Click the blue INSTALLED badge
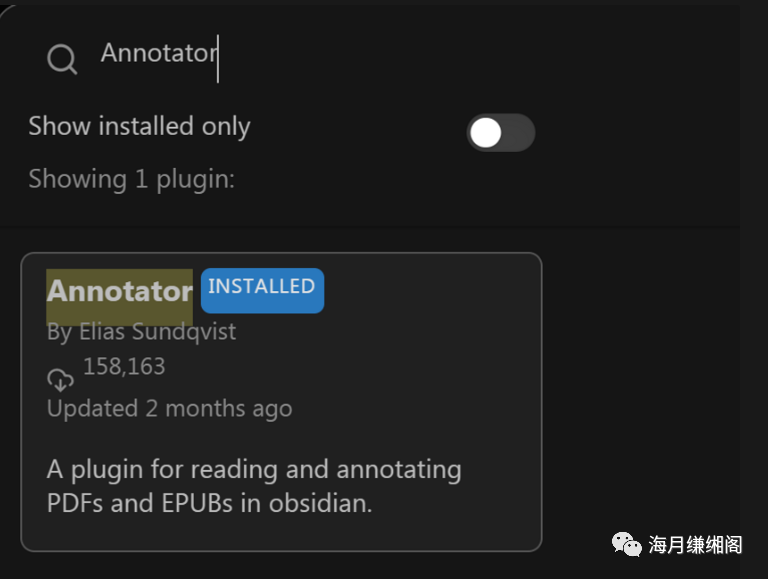Image resolution: width=768 pixels, height=579 pixels. [263, 290]
